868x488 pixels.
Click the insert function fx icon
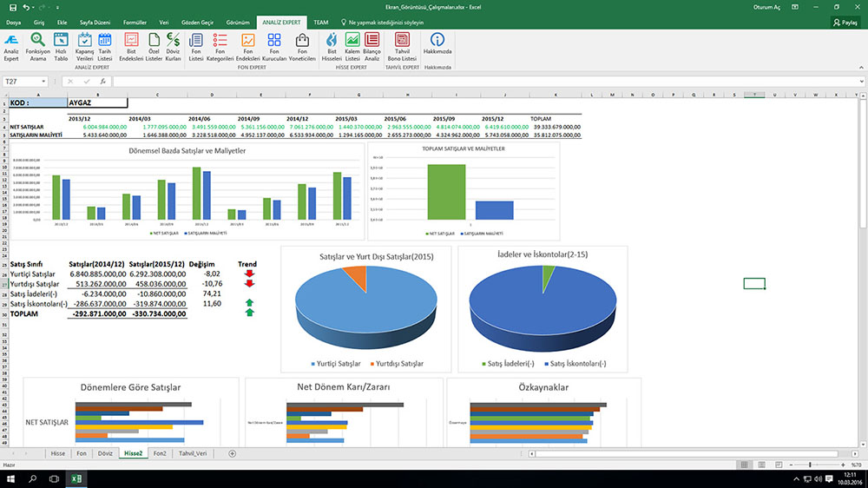103,82
